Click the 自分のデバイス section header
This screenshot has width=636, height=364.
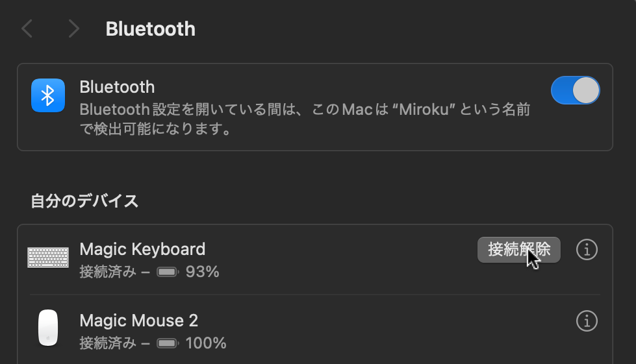84,201
